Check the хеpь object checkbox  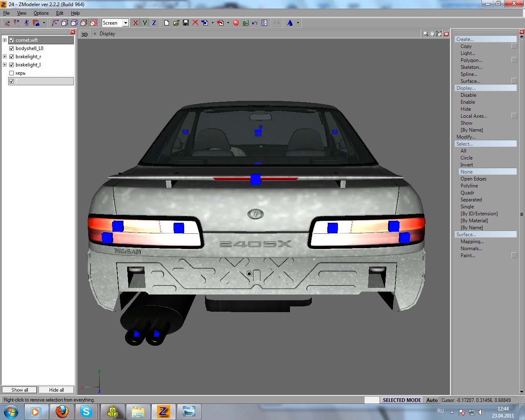pos(11,73)
